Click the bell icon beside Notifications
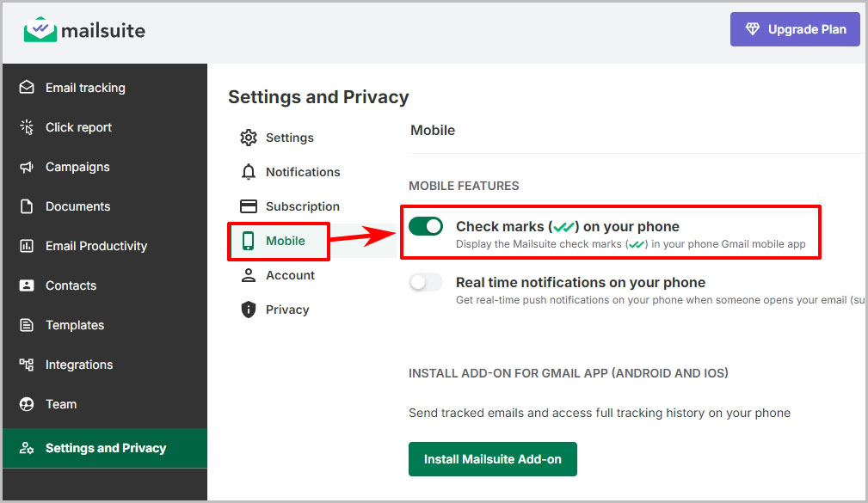868x503 pixels. 249,172
